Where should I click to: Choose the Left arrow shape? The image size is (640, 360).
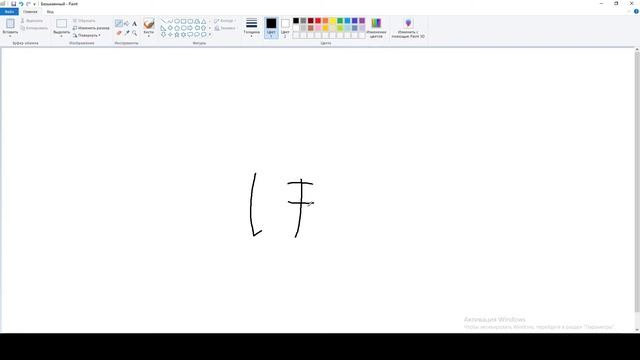pos(197,28)
